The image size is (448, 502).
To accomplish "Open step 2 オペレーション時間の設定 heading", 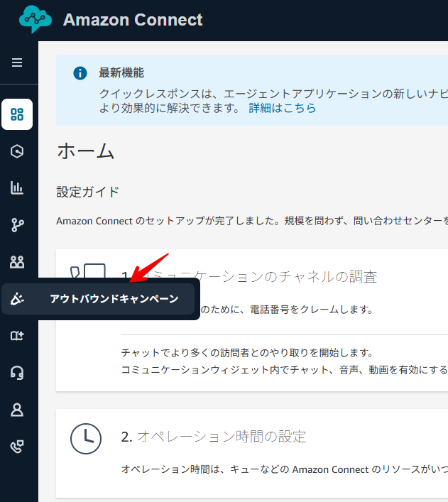I will (x=220, y=436).
